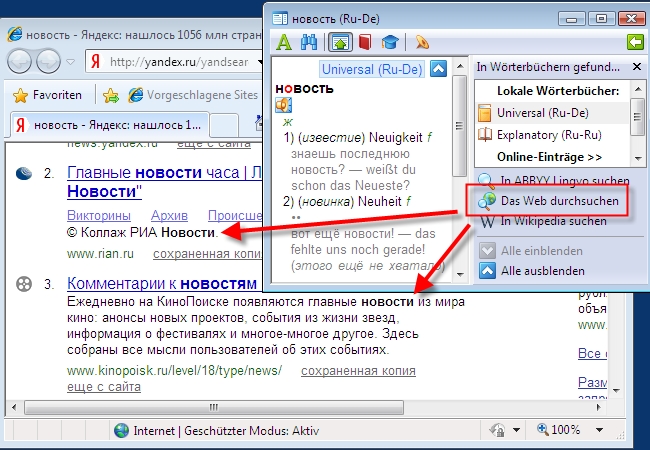The image size is (650, 450).
Task: Click the add-to-favorites bar star icon
Action: 111,96
